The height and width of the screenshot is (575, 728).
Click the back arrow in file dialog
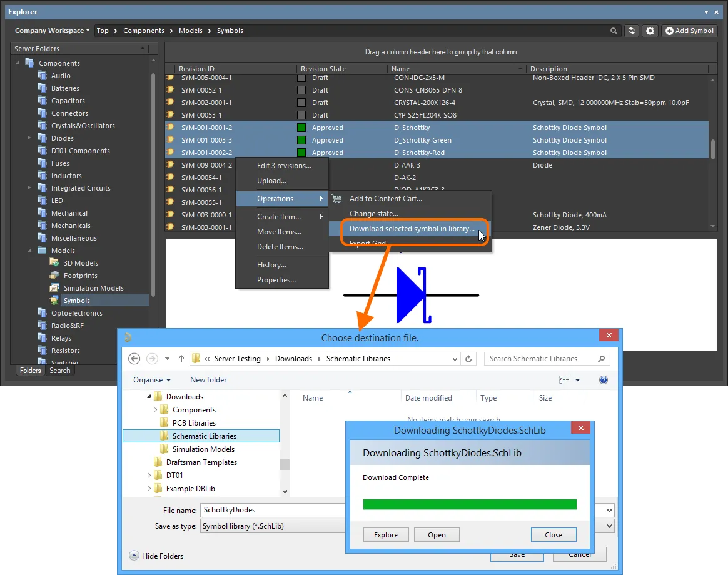click(x=134, y=359)
